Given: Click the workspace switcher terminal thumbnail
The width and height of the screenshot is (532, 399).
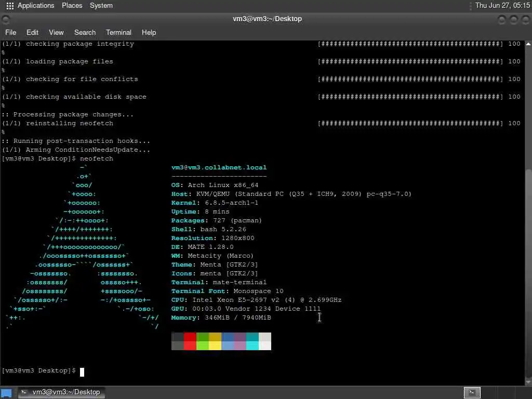Looking at the screenshot, I should [x=472, y=393].
